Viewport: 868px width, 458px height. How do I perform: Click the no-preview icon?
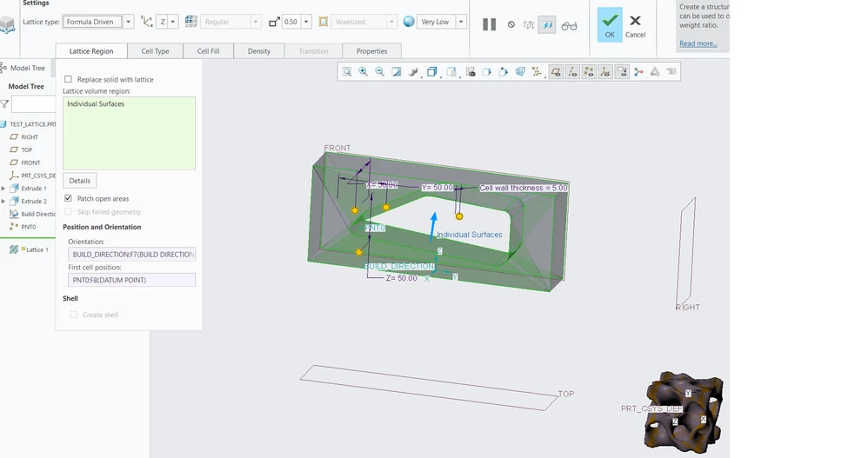click(511, 25)
